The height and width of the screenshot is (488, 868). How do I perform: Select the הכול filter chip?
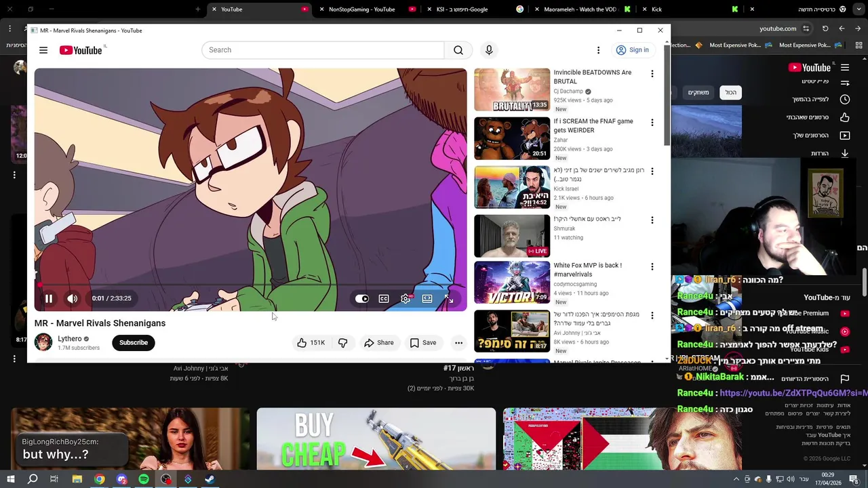pyautogui.click(x=730, y=92)
